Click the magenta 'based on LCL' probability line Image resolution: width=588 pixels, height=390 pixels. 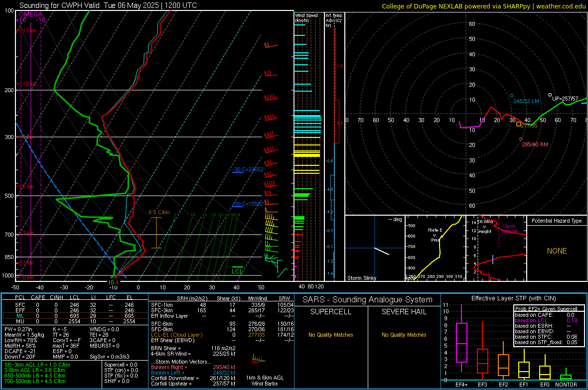point(546,320)
